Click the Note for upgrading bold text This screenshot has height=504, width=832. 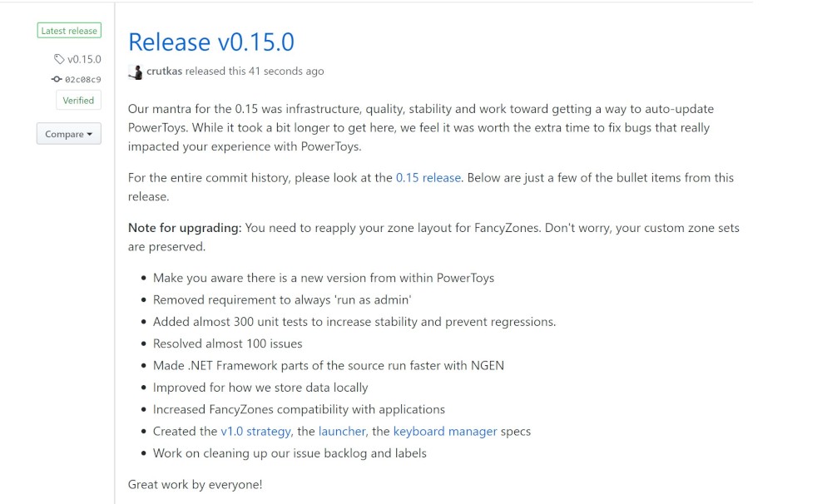185,228
